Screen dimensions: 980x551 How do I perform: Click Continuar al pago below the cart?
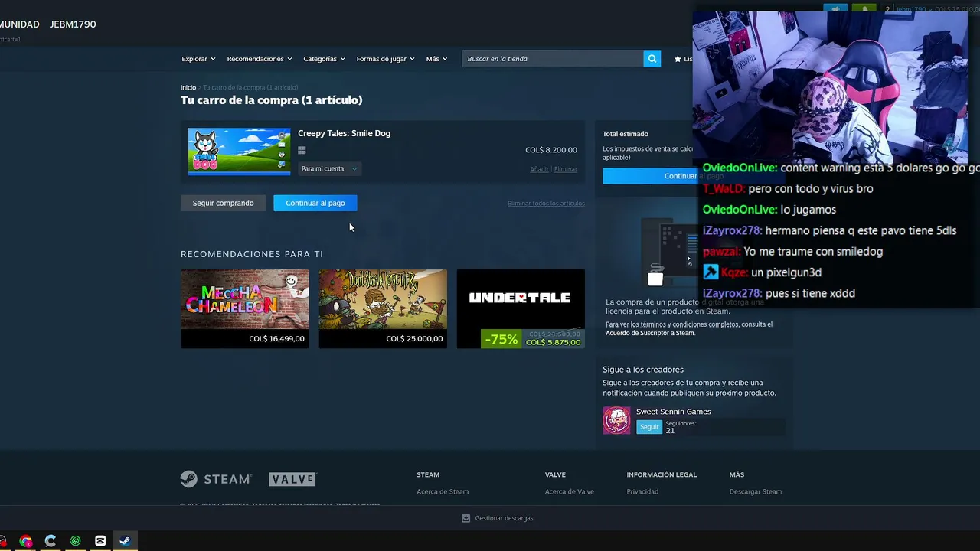coord(315,203)
